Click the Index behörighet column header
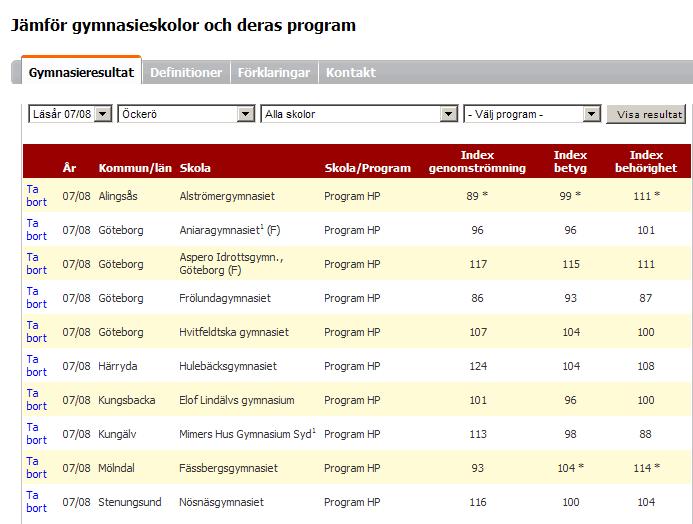Viewport: 693px width, 524px height. 646,161
